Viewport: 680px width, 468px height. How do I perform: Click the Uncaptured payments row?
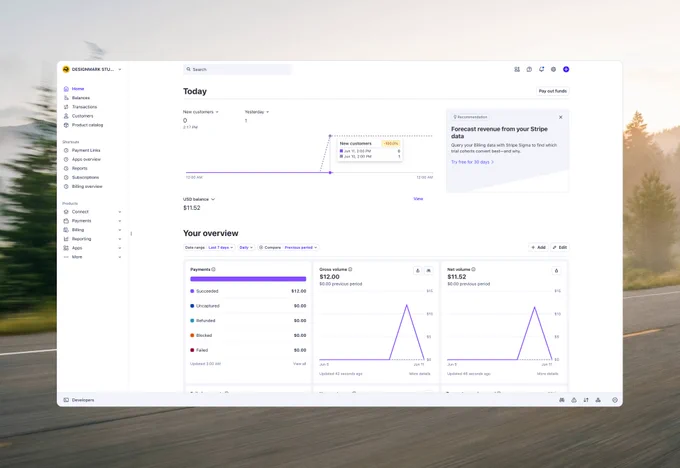pos(248,306)
